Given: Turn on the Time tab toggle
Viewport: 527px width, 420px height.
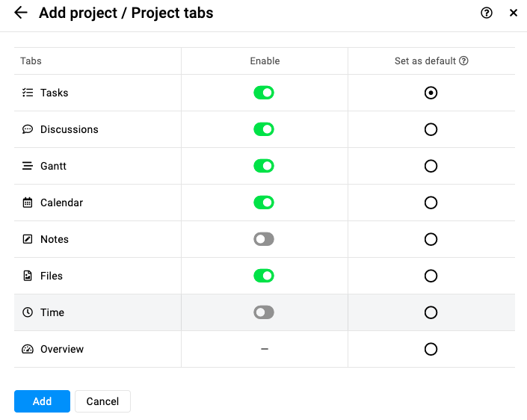Looking at the screenshot, I should click(x=264, y=312).
